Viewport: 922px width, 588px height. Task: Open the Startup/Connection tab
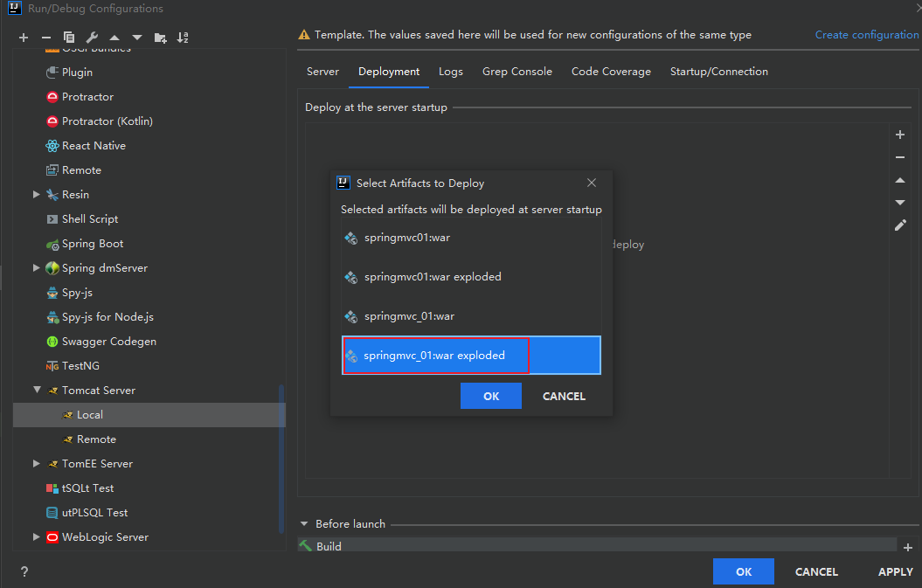(719, 72)
